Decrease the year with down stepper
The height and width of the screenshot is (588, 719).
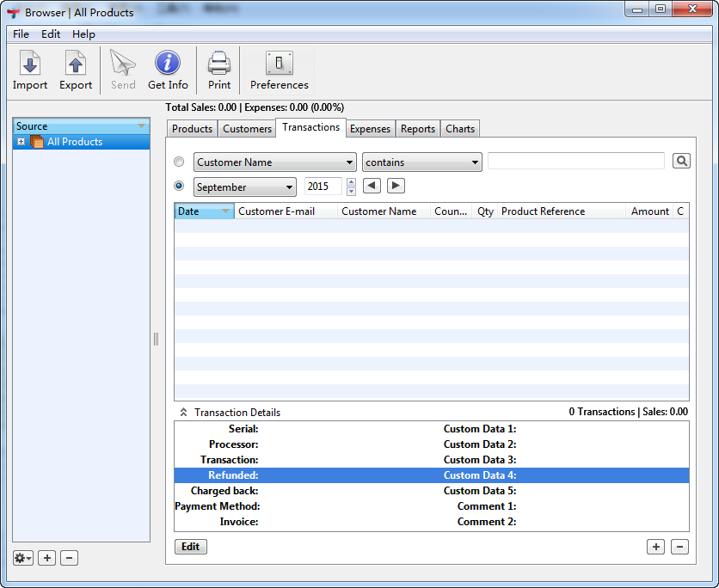tap(351, 191)
